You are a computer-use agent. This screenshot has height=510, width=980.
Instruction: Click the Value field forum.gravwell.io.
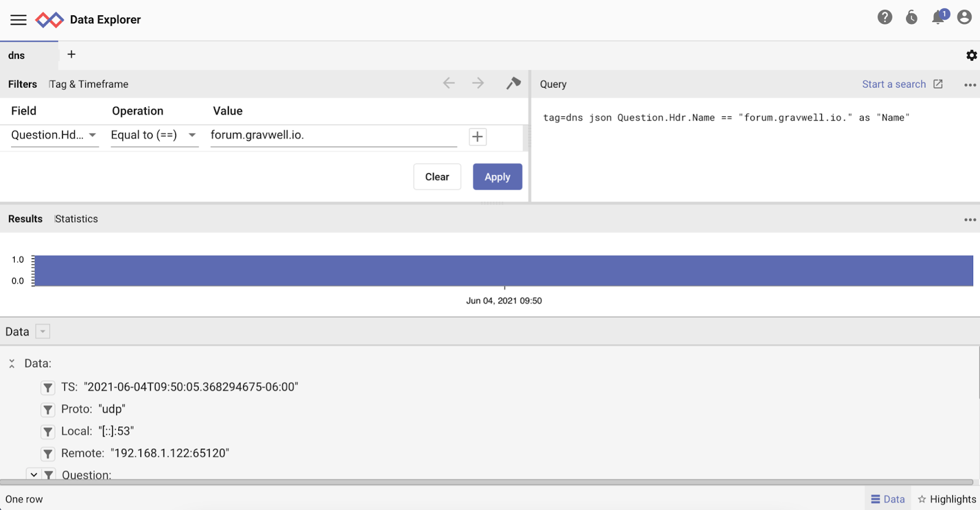334,135
